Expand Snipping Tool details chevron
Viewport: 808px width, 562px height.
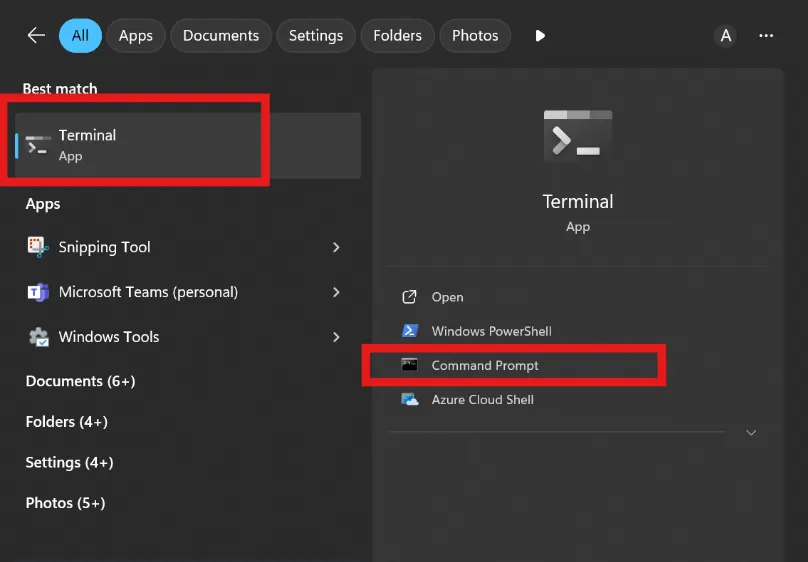[x=336, y=247]
